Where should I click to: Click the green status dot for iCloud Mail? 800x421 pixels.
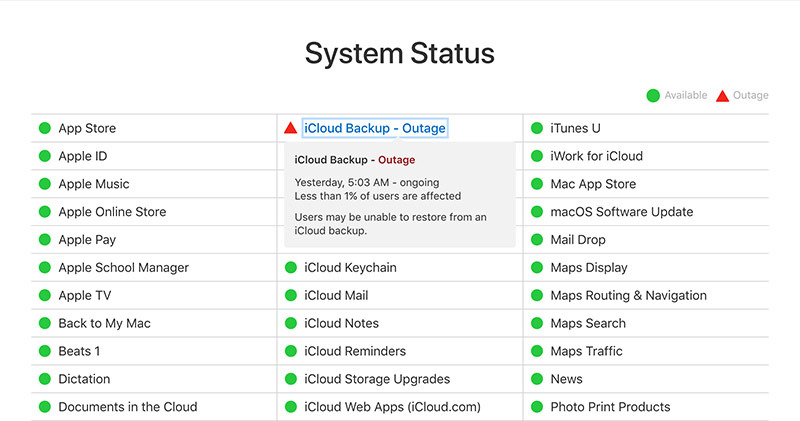click(291, 295)
